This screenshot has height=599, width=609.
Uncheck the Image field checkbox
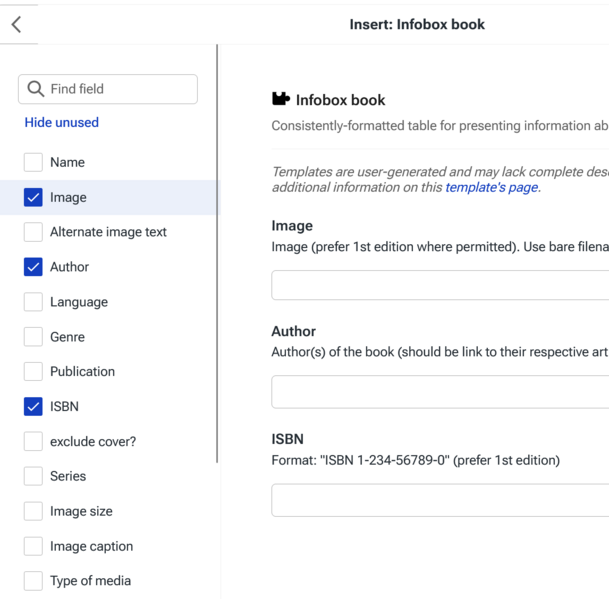[33, 197]
